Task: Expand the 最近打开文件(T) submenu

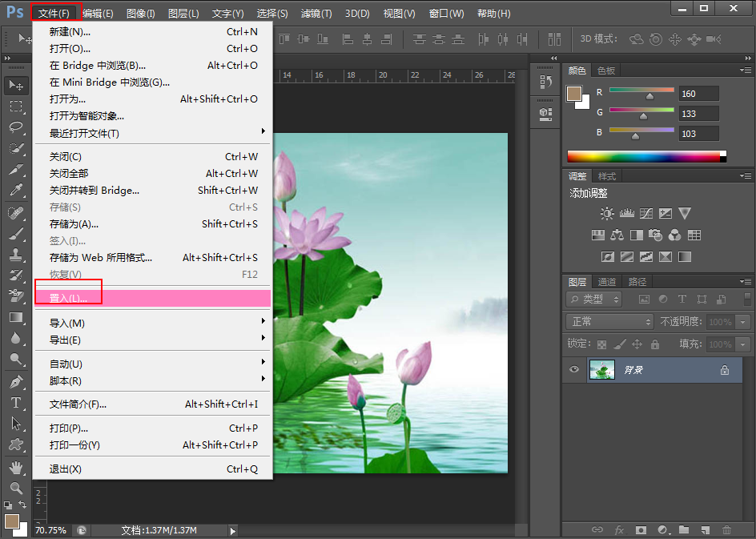Action: [x=153, y=133]
